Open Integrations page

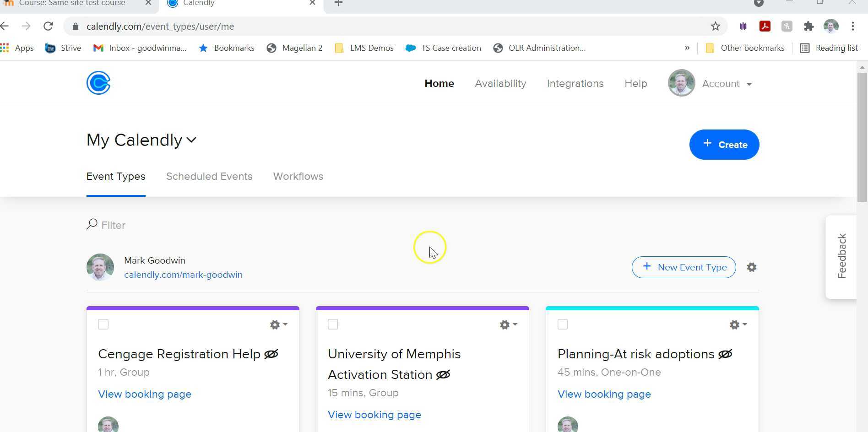[x=575, y=83]
